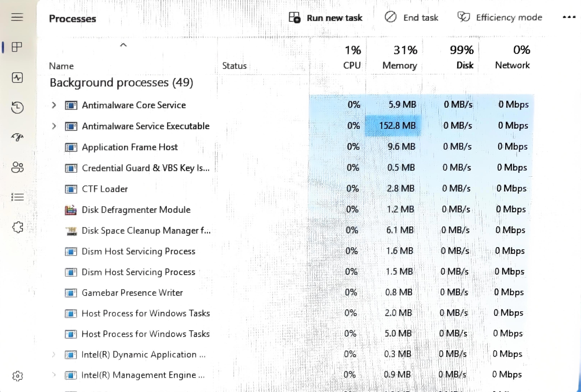Sort by Status column header
Screen dimensions: 581x392
(x=234, y=66)
